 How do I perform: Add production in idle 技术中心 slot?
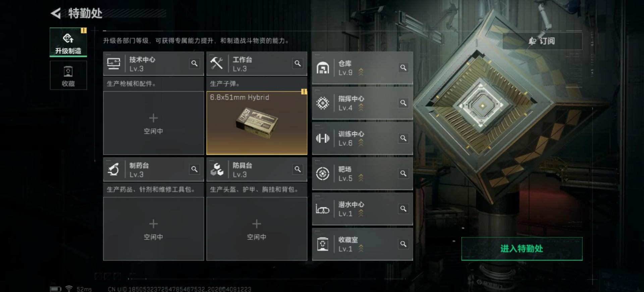coord(154,123)
